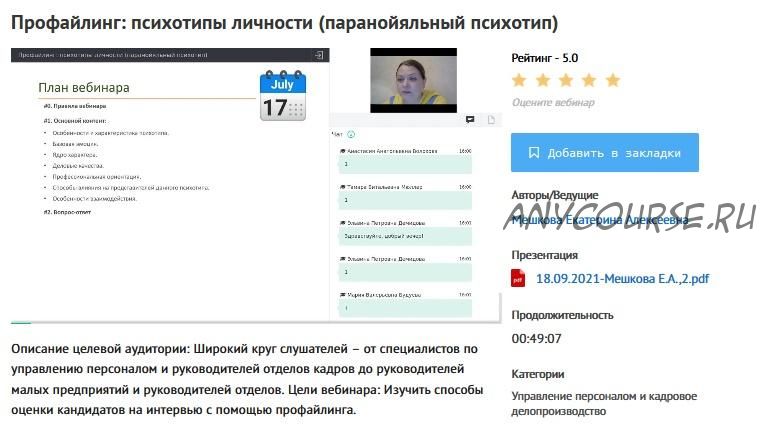Click the round icon next to Чат label
Viewport: 768px width, 424px height.
click(x=351, y=134)
